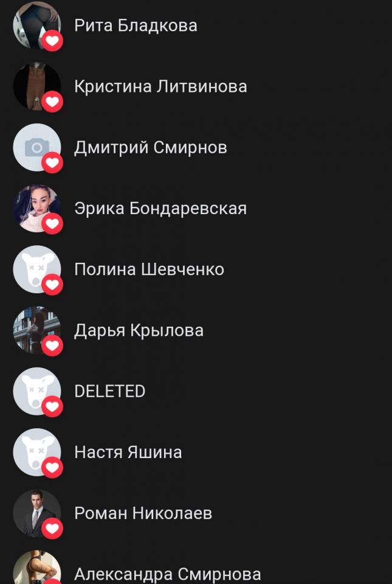Choose the Эрика Бондаревская name label
Screen dimensions: 392x584
pos(160,209)
